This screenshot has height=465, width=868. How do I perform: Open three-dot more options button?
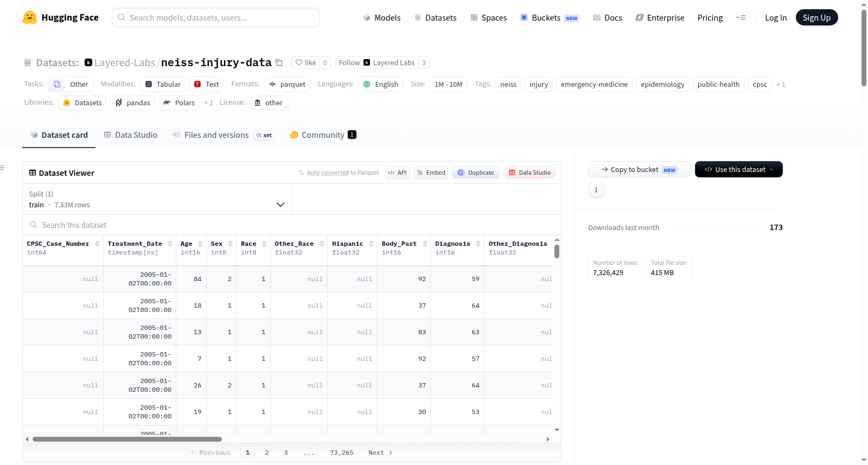[596, 190]
